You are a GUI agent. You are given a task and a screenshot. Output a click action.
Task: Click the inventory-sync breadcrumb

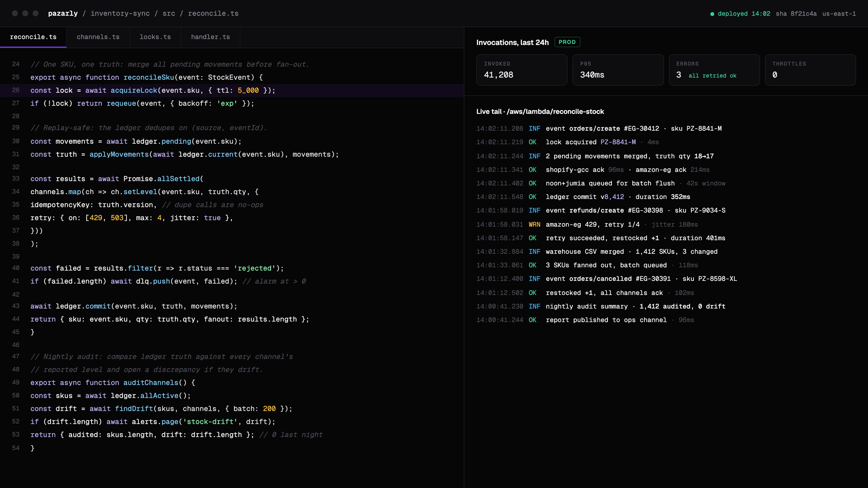click(120, 14)
